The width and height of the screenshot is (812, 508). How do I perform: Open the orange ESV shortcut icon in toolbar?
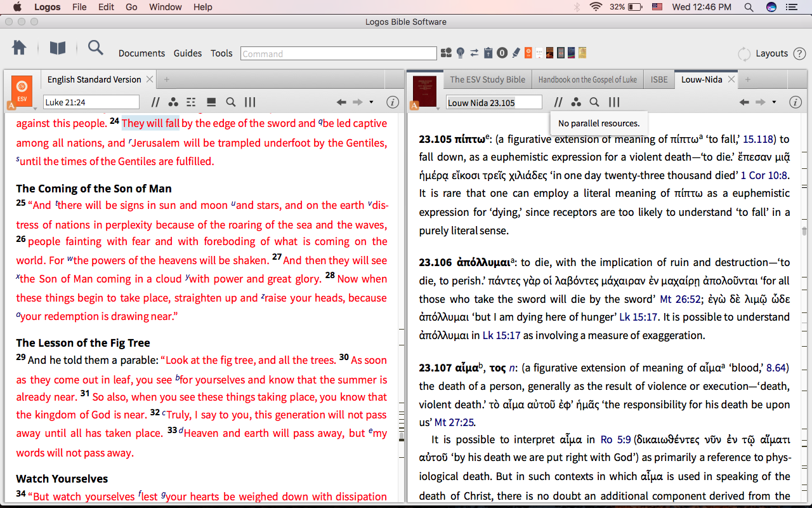tap(528, 53)
